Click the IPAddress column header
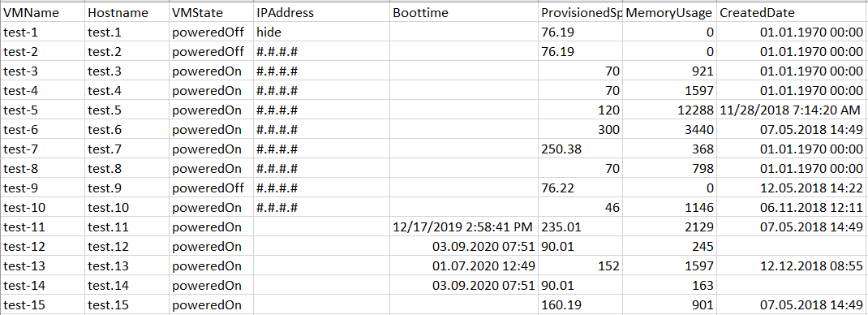Viewport: 868px width, 315px height. click(321, 13)
